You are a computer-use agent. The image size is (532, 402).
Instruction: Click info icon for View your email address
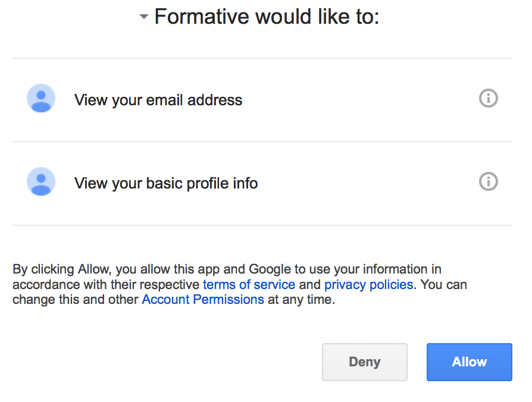(488, 98)
